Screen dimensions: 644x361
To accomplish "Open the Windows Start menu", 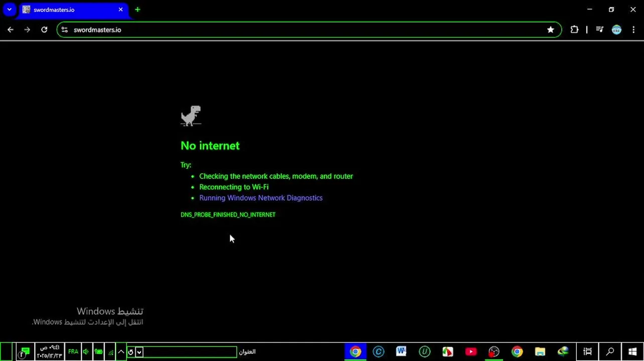I will tap(632, 352).
